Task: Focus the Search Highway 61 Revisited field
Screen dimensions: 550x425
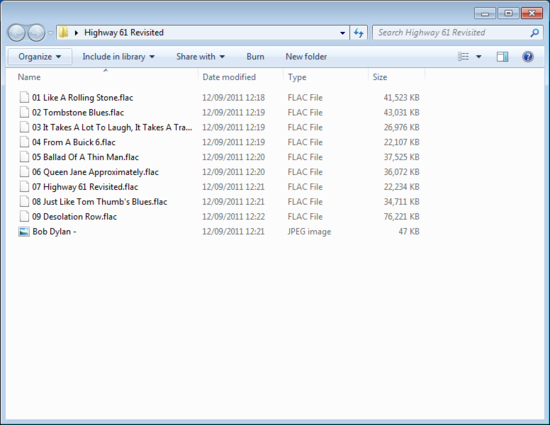Action: click(x=458, y=33)
